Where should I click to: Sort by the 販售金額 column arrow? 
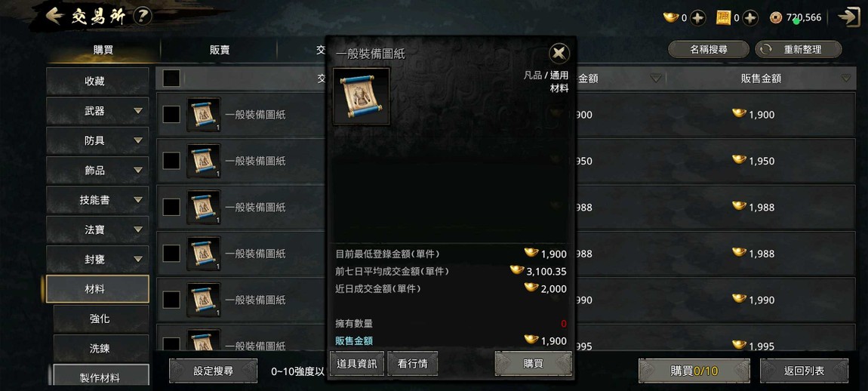(x=846, y=79)
